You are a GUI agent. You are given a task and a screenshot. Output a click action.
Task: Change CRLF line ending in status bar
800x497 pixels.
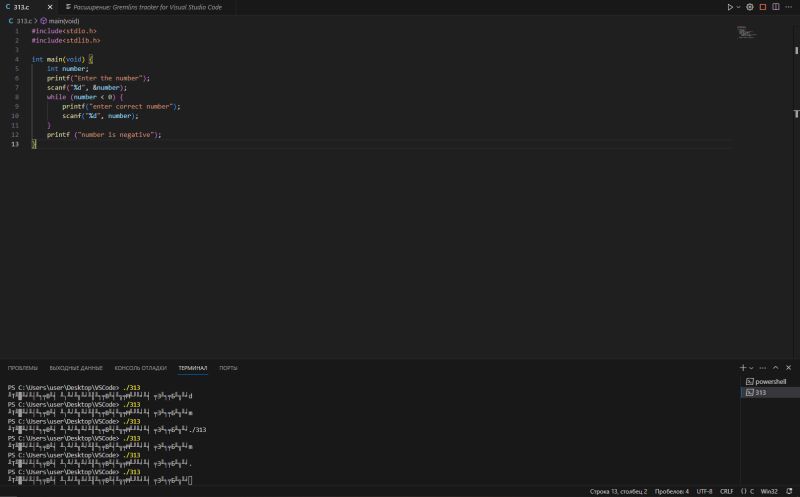(x=726, y=491)
